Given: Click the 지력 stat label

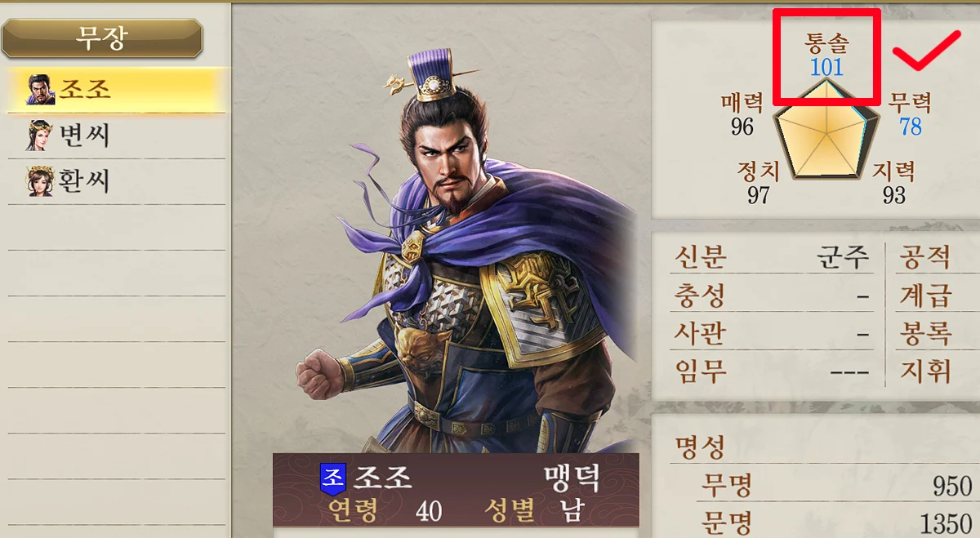Looking at the screenshot, I should pyautogui.click(x=893, y=171).
